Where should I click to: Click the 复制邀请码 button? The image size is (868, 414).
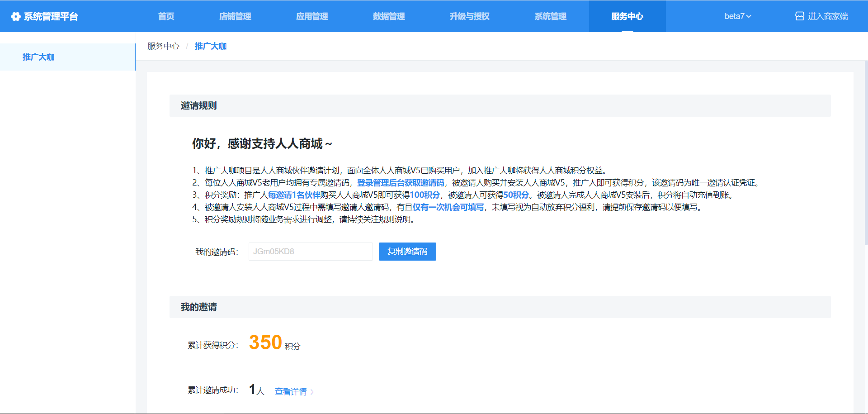tap(407, 252)
